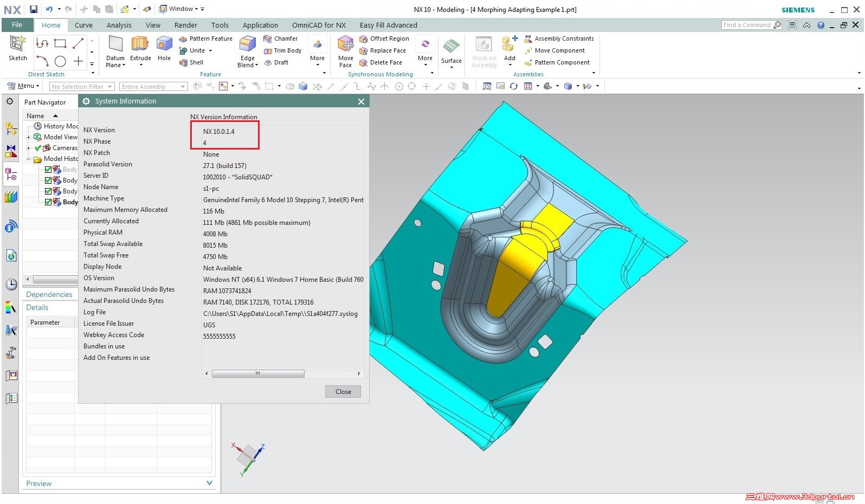Open the Entire Assembly scope dropdown

153,87
